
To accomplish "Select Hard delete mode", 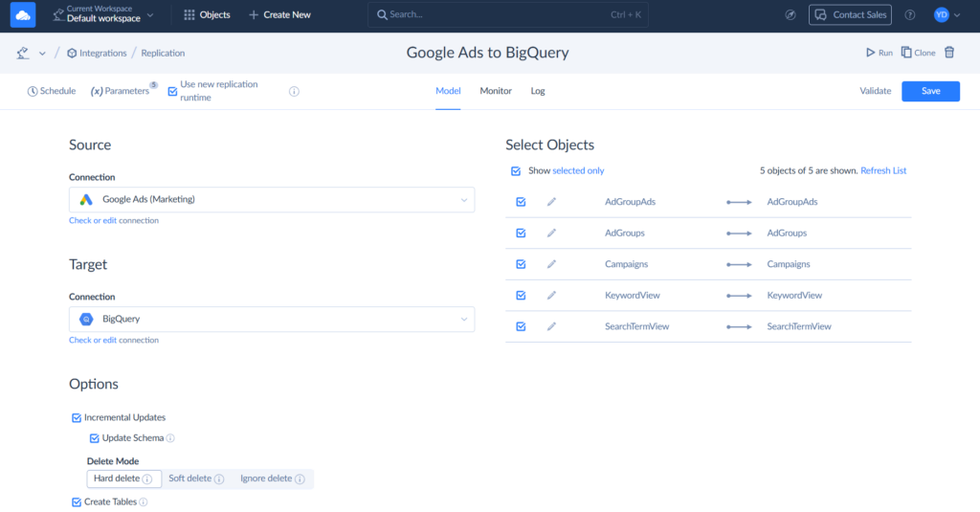I will tap(123, 479).
